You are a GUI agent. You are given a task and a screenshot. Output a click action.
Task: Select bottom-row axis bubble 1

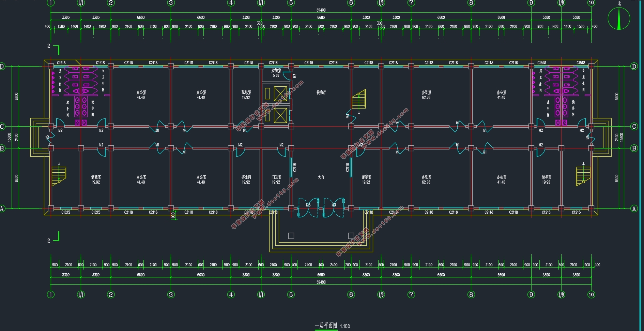point(51,294)
